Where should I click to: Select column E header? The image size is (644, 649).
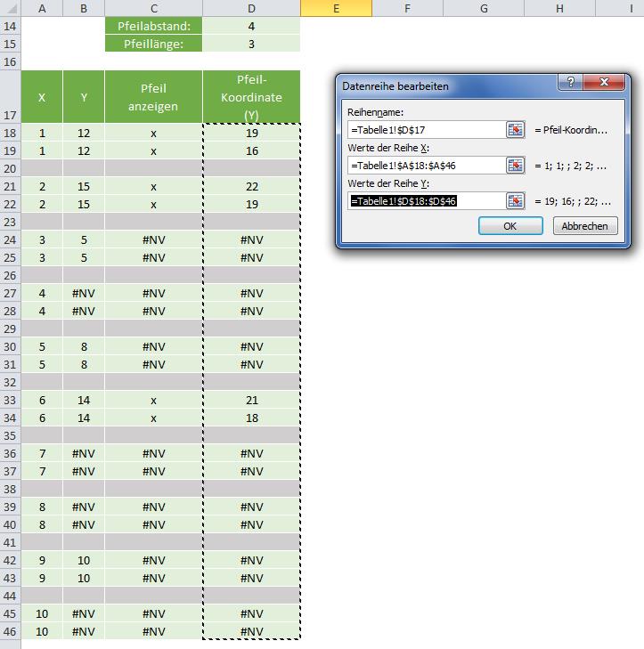point(336,8)
